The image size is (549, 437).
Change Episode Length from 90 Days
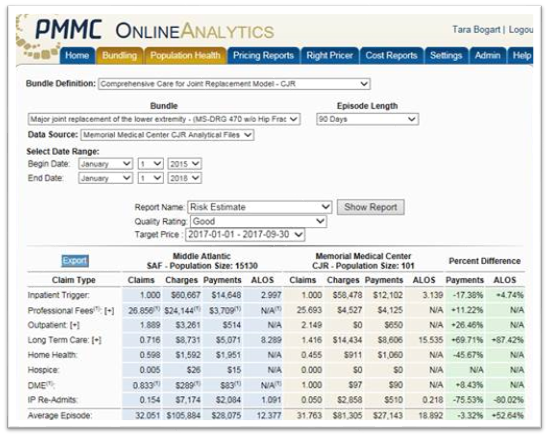367,119
